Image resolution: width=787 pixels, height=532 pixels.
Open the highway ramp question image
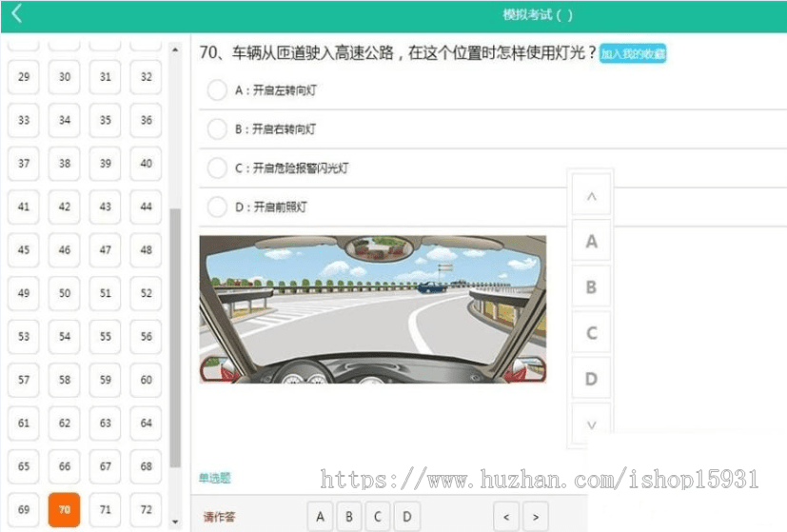point(372,309)
